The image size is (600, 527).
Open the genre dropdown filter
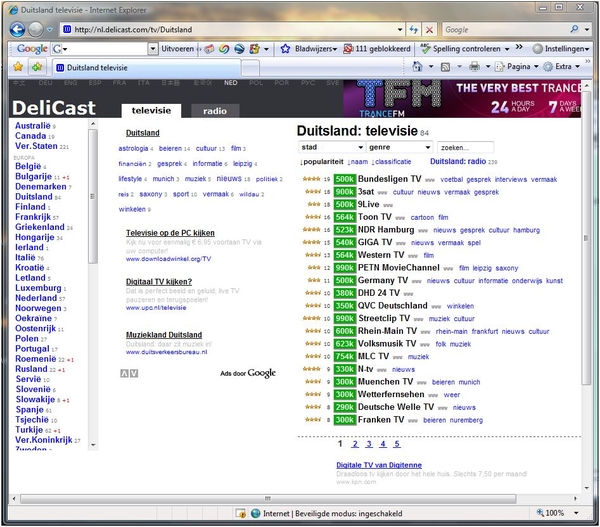coord(399,147)
